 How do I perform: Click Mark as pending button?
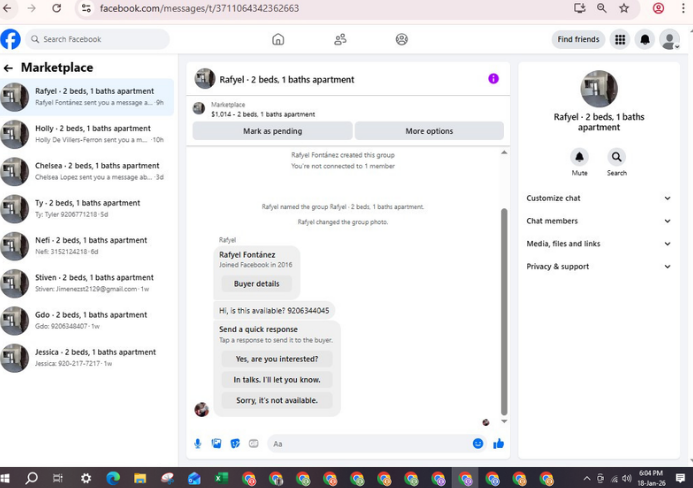[x=272, y=131]
